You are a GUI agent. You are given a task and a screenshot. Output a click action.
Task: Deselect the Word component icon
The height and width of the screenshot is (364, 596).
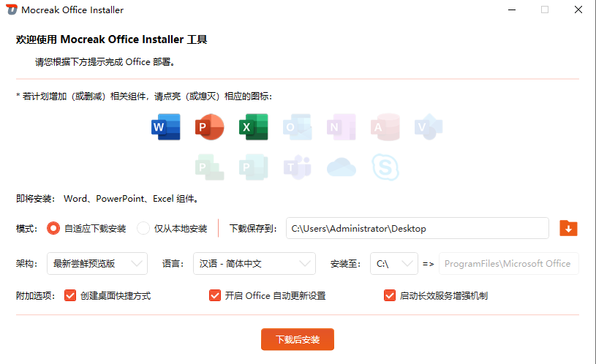(x=166, y=127)
